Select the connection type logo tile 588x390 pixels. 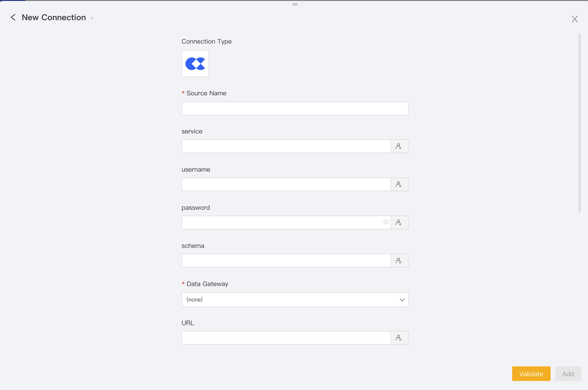(x=195, y=64)
